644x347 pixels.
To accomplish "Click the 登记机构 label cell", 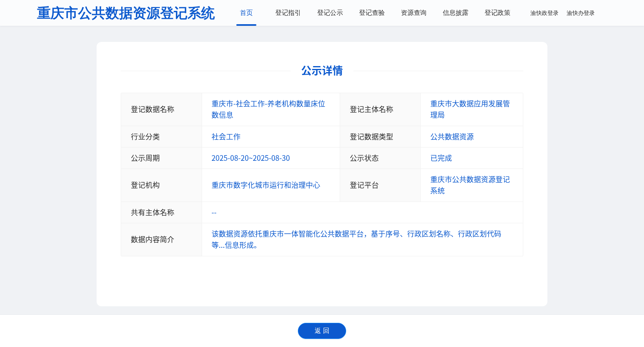I will pos(161,185).
